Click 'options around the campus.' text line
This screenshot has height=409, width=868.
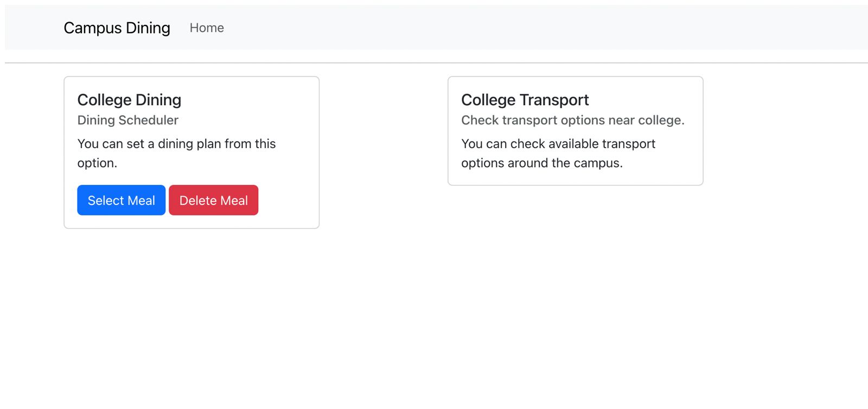(541, 163)
